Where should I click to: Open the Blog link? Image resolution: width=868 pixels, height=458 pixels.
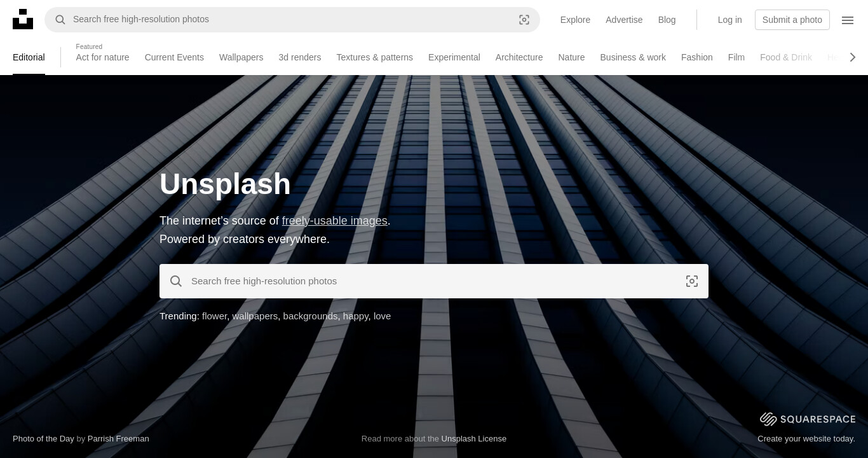click(x=667, y=20)
